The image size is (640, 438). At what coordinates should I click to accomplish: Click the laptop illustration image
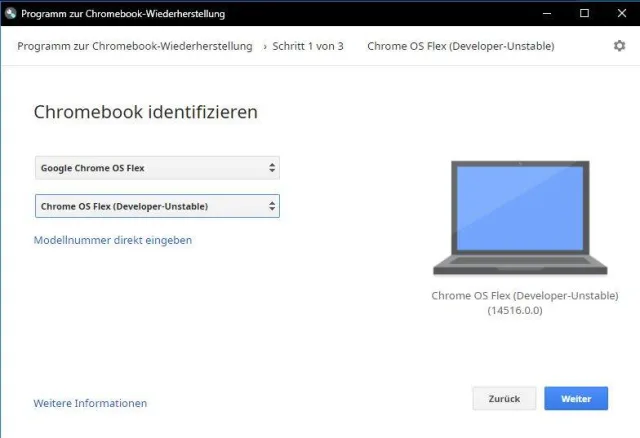coord(520,218)
